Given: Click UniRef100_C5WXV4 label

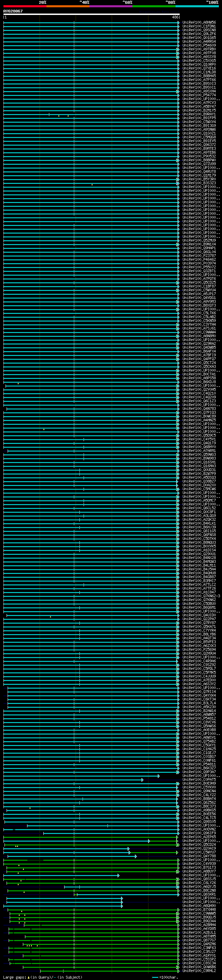Looking at the screenshot, I should point(199,122).
